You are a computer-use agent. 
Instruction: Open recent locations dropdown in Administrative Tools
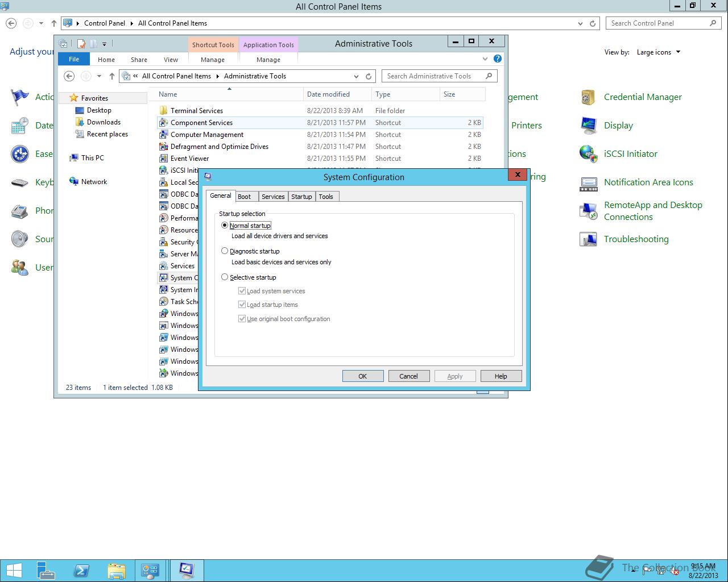(x=99, y=76)
